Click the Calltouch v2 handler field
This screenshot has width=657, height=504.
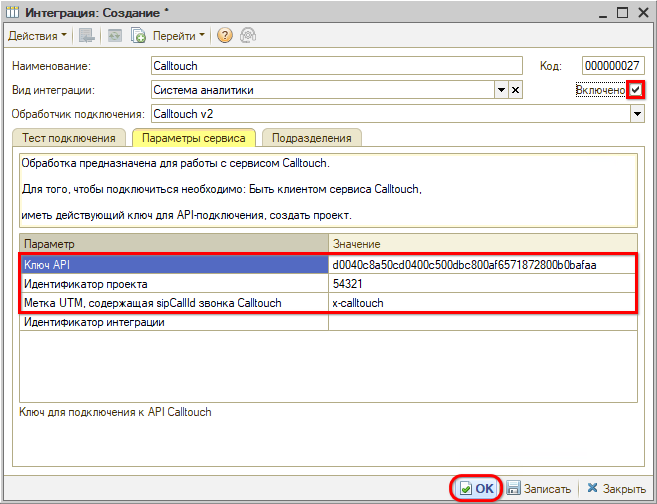pos(391,114)
